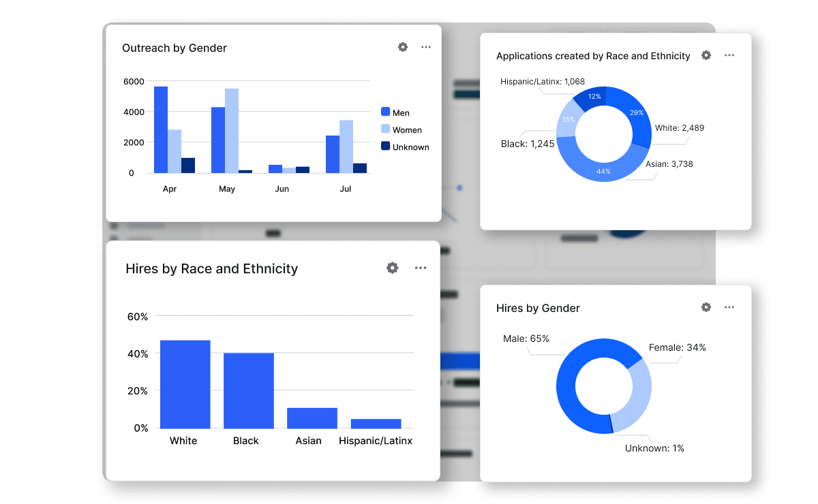Open settings for Hires by Race and Ethnicity
The height and width of the screenshot is (504, 818).
[x=392, y=268]
